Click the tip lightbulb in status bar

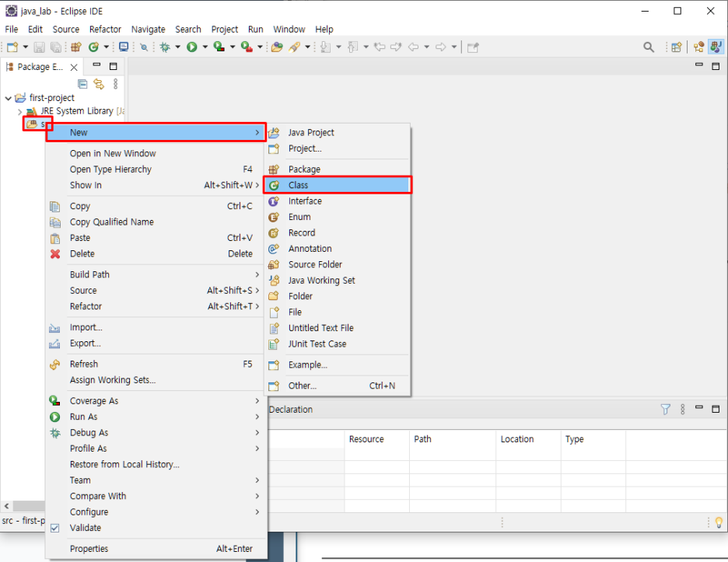[719, 522]
